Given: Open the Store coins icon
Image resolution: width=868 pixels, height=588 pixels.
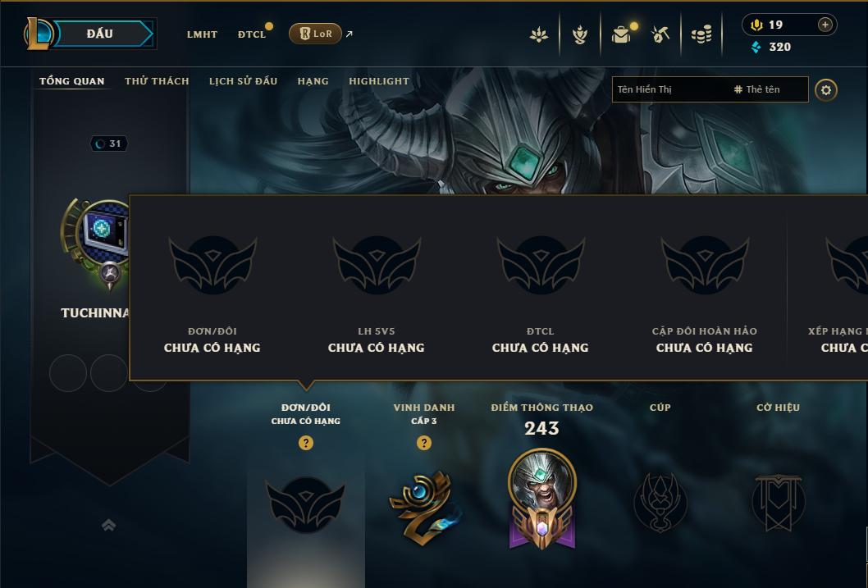Looking at the screenshot, I should click(x=701, y=35).
